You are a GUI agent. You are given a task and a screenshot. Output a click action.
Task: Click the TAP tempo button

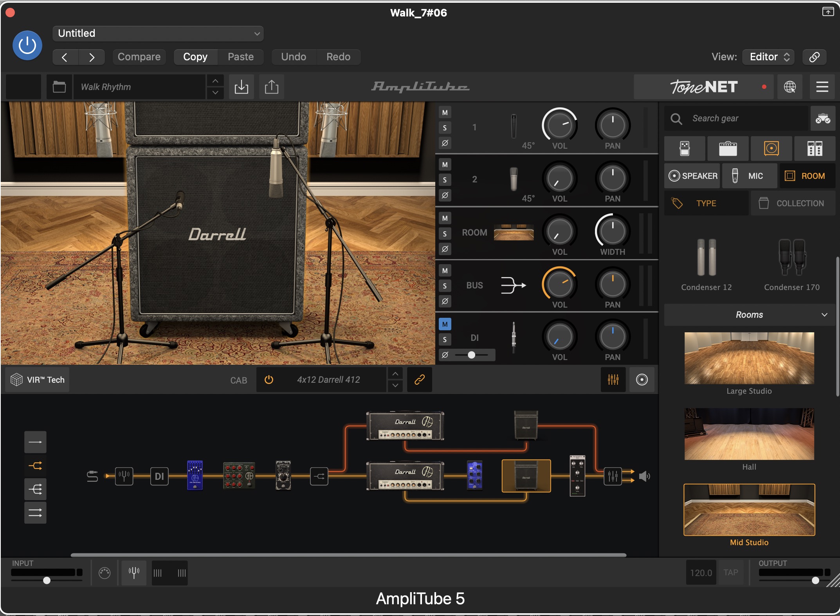pyautogui.click(x=730, y=573)
